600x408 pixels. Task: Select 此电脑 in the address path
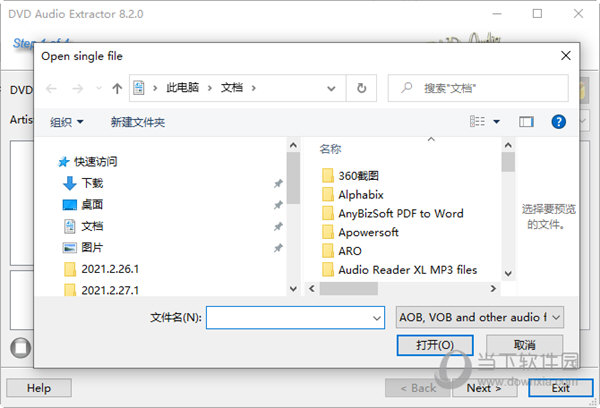pos(183,88)
